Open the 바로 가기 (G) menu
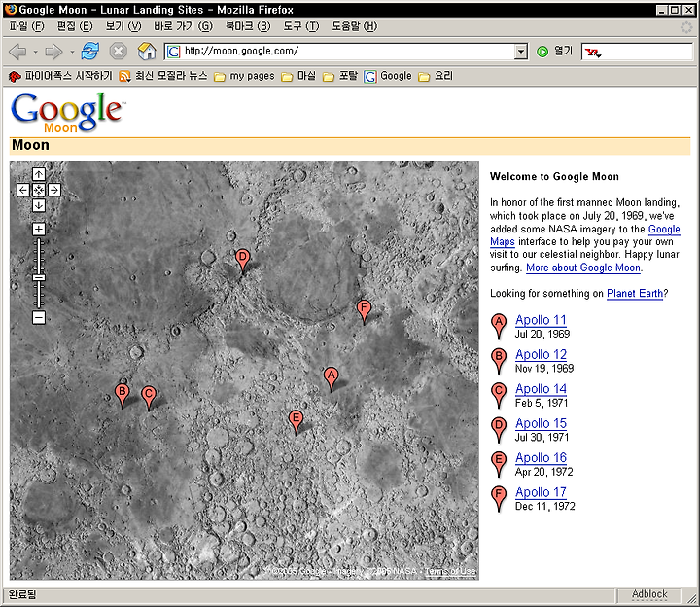The height and width of the screenshot is (607, 700). (183, 26)
